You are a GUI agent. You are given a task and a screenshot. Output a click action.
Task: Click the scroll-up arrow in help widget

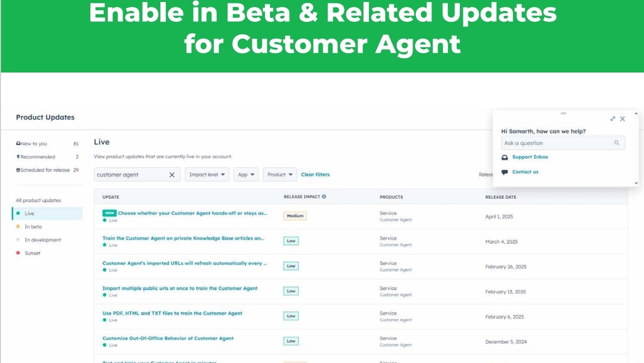[637, 114]
